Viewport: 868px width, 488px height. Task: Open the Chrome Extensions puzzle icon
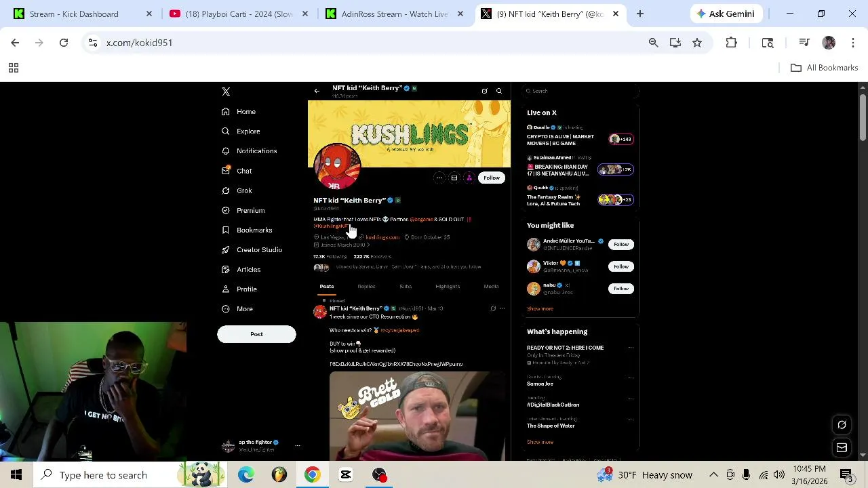click(731, 43)
